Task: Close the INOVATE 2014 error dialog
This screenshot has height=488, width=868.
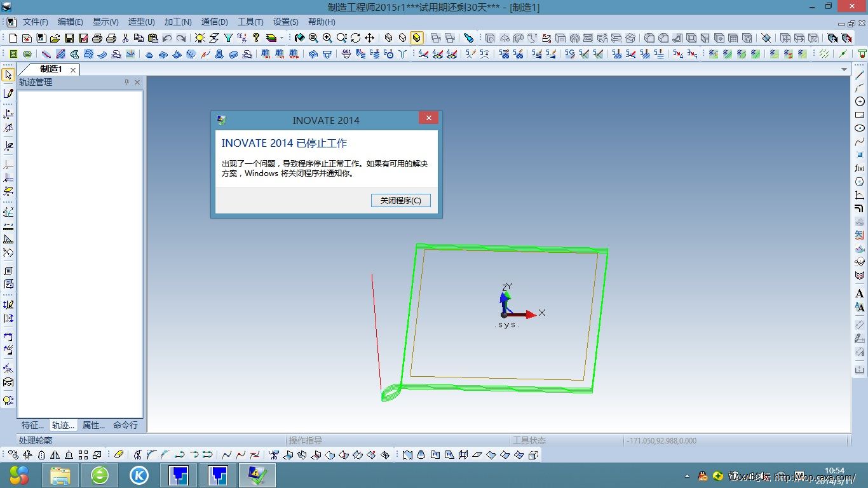Action: [x=428, y=118]
